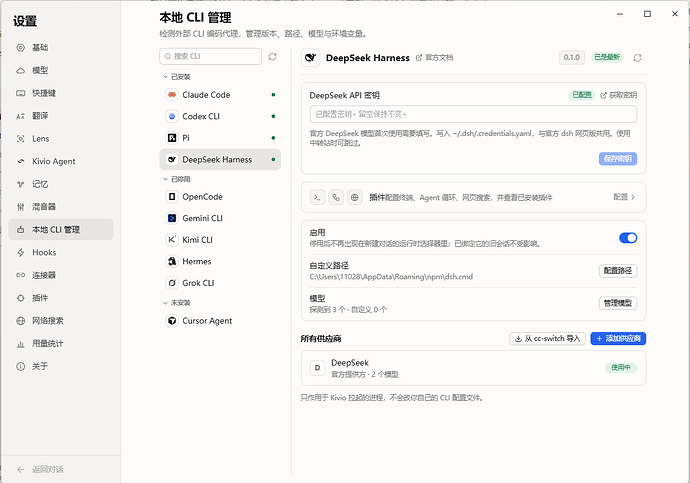The width and height of the screenshot is (690, 483).
Task: Check for updates with header refresh icon
Action: (637, 58)
